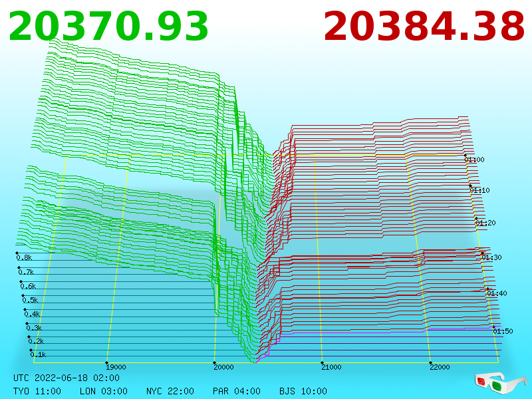Click the 01:50 time axis label
The width and height of the screenshot is (532, 399).
click(x=503, y=331)
